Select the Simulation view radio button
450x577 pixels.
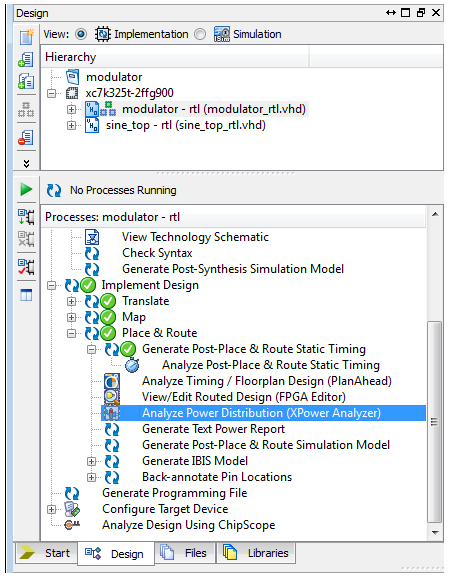click(x=200, y=34)
